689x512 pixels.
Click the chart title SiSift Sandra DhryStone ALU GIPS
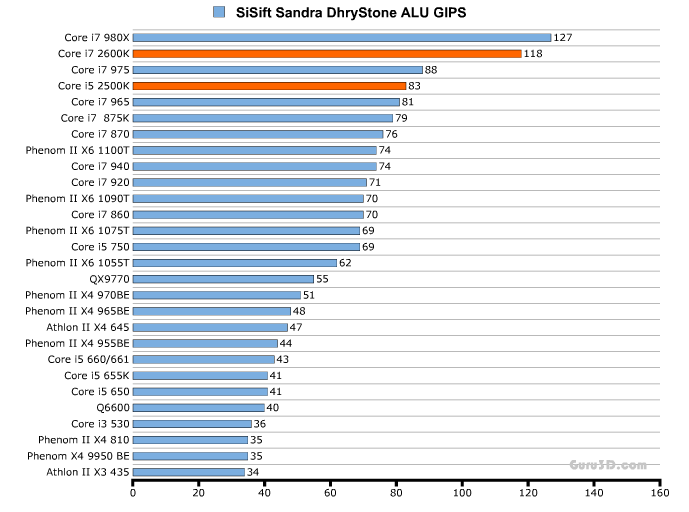[351, 13]
